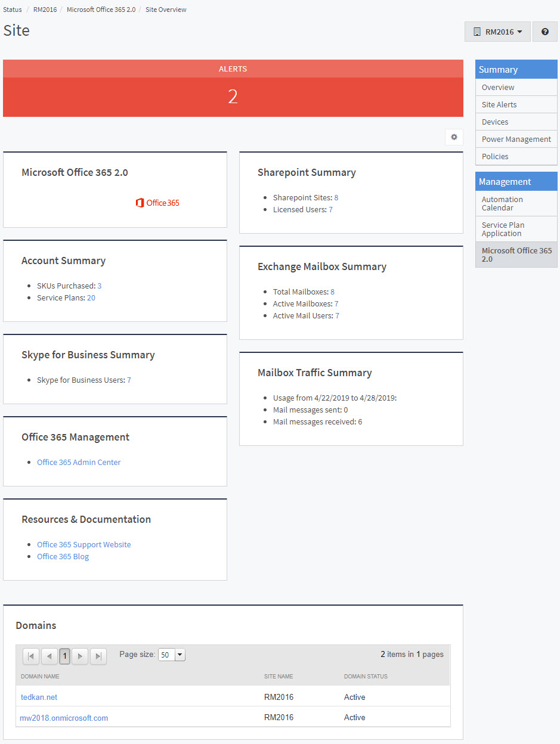Open Office 365 Support Website link

pos(84,544)
